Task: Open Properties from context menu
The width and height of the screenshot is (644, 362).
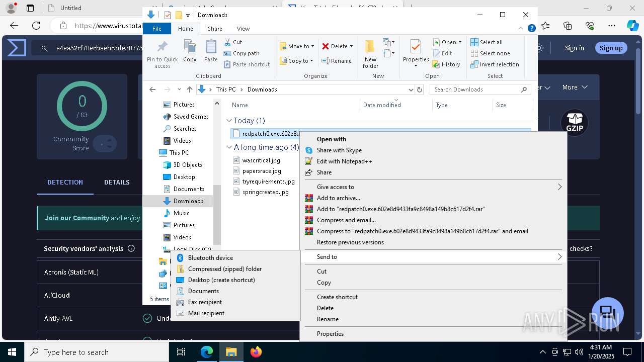Action: (x=433, y=334)
